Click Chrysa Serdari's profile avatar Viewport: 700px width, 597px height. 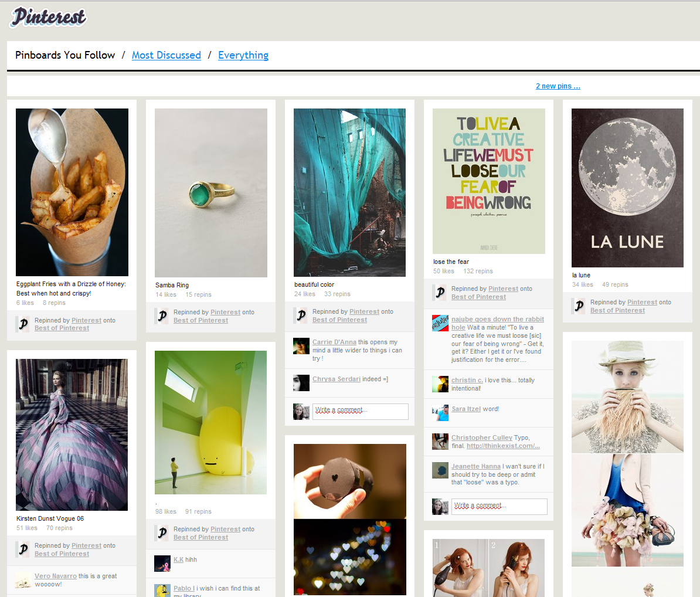tap(301, 383)
